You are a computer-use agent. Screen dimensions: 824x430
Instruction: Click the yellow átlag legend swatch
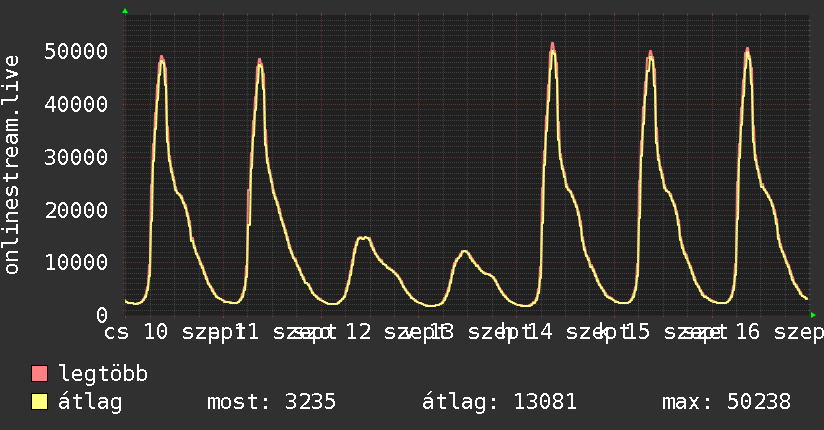(39, 402)
